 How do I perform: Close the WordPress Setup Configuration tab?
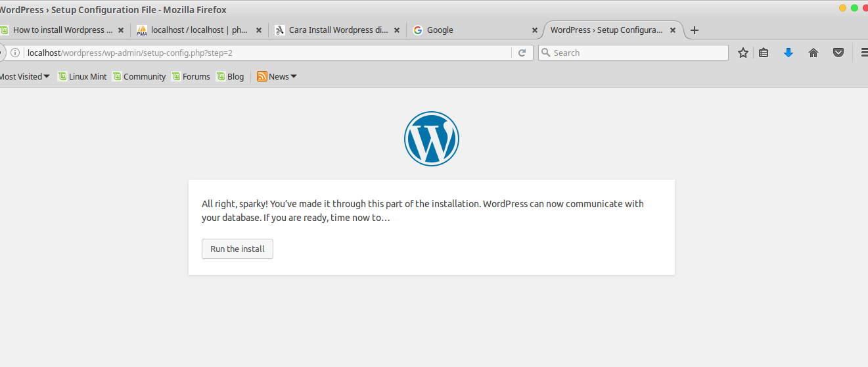[x=672, y=30]
